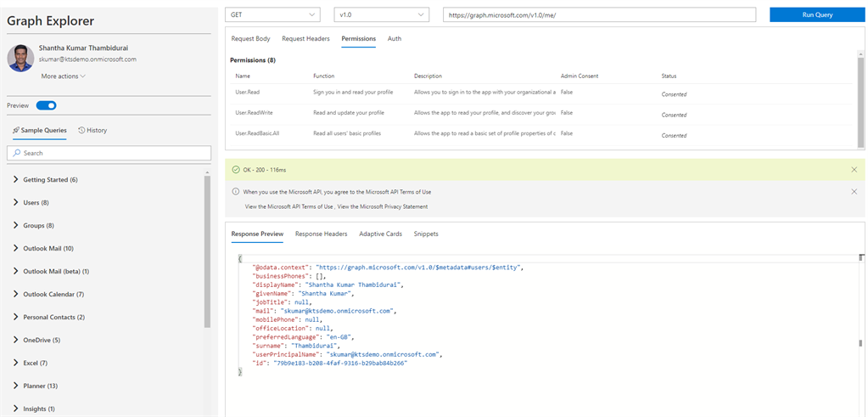The image size is (868, 417).
Task: Click the clock icon beside History
Action: [x=81, y=131]
